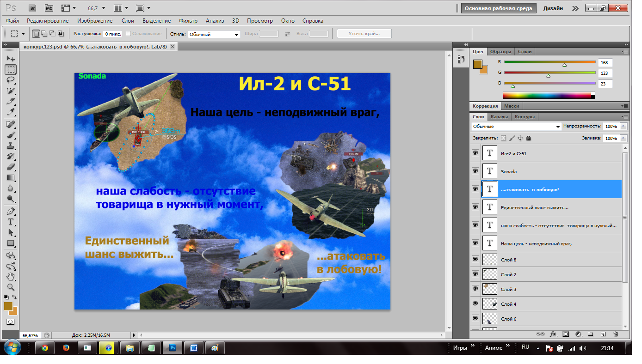The width and height of the screenshot is (642, 364).
Task: Select the Crop tool
Action: [11, 101]
